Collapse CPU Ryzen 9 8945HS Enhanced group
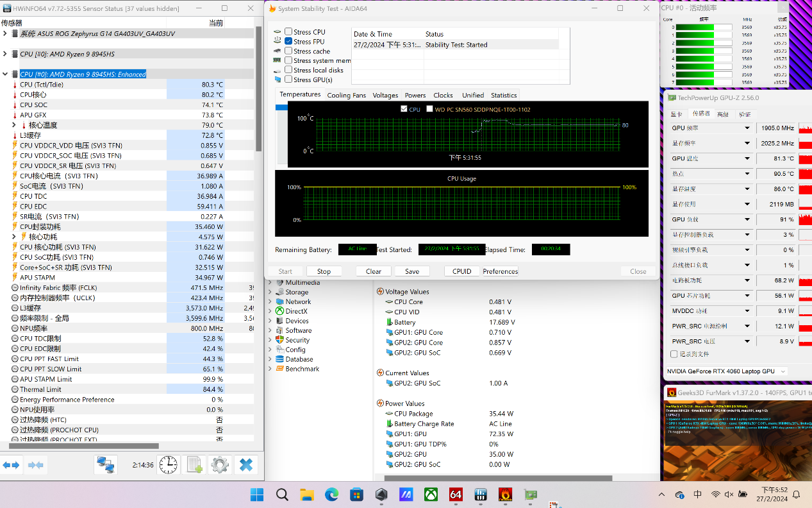 tap(5, 74)
